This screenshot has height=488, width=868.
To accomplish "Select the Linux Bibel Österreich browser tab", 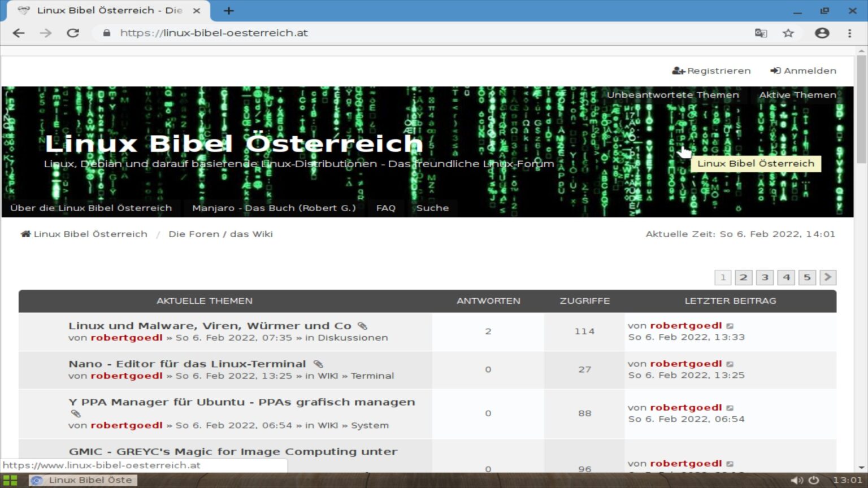I will coord(102,10).
